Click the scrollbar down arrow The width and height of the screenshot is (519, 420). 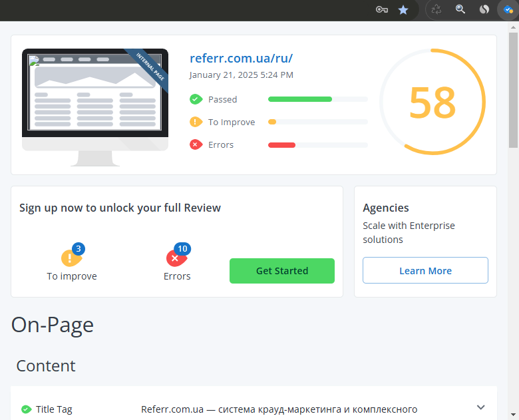(x=514, y=415)
